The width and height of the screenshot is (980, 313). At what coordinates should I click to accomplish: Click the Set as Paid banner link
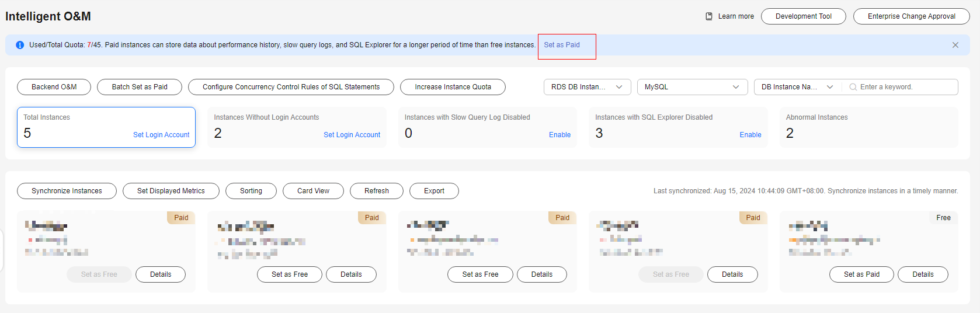point(562,45)
